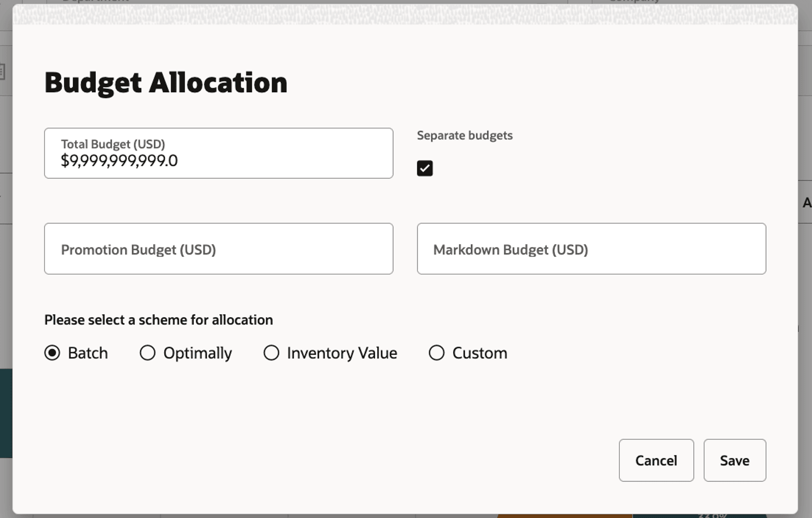Click the scheme selection heading text
Image resolution: width=812 pixels, height=518 pixels.
[x=159, y=320]
